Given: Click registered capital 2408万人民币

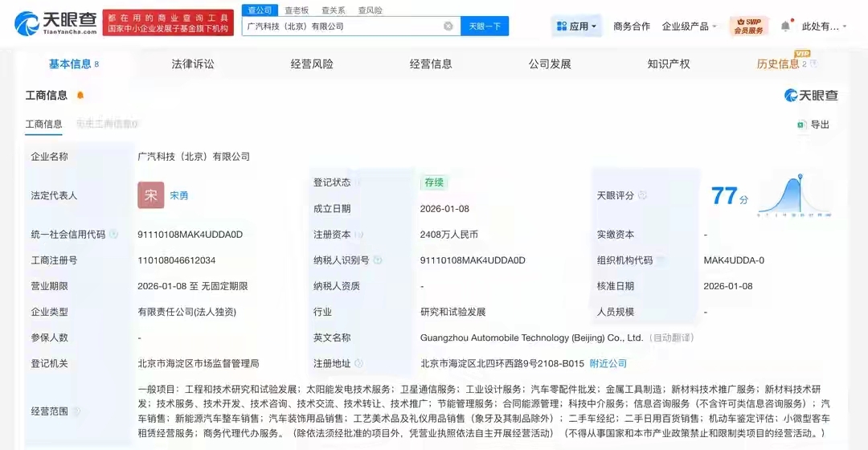Looking at the screenshot, I should pyautogui.click(x=449, y=235).
